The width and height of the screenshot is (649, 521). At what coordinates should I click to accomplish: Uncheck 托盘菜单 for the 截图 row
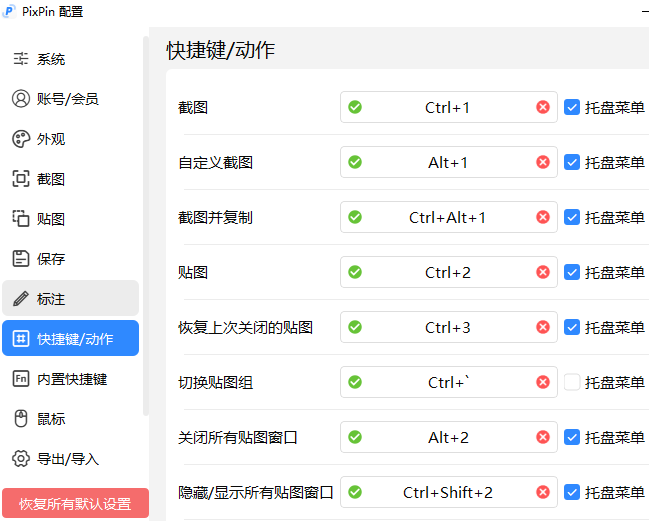(x=572, y=107)
